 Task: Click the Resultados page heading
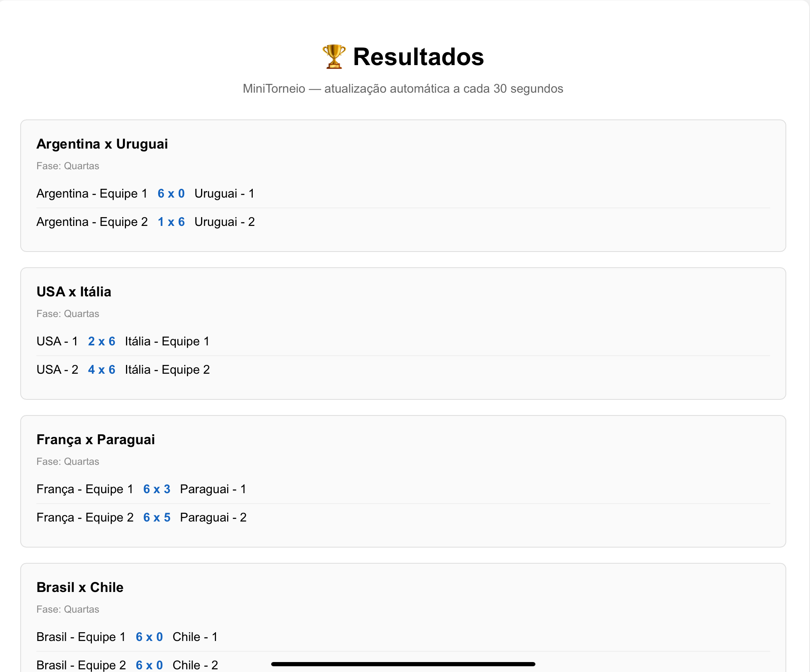click(x=418, y=57)
